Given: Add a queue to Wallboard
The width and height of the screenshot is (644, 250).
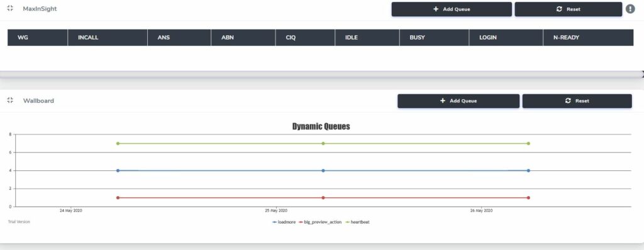Looking at the screenshot, I should (x=458, y=101).
